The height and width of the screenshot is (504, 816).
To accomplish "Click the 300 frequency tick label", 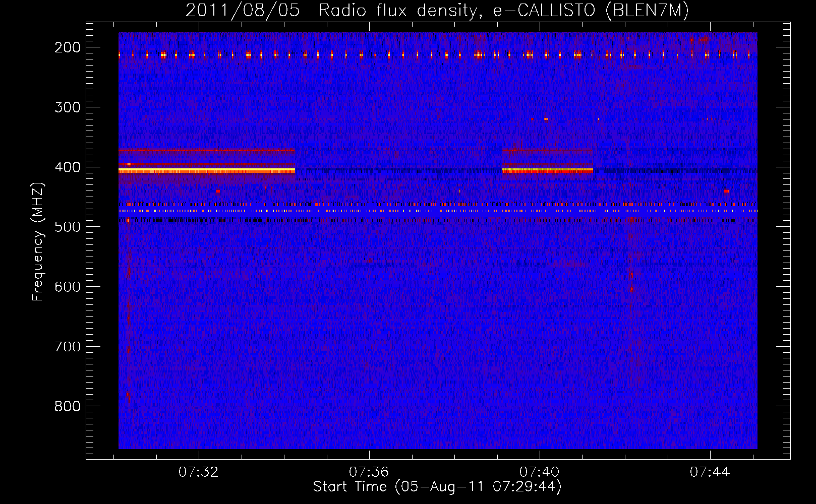I will (67, 107).
